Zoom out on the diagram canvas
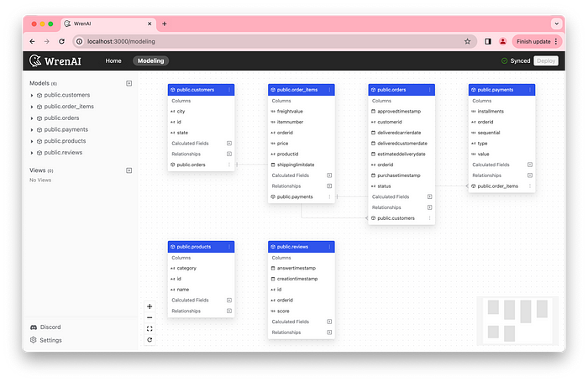This screenshot has height=382, width=588. [x=150, y=317]
